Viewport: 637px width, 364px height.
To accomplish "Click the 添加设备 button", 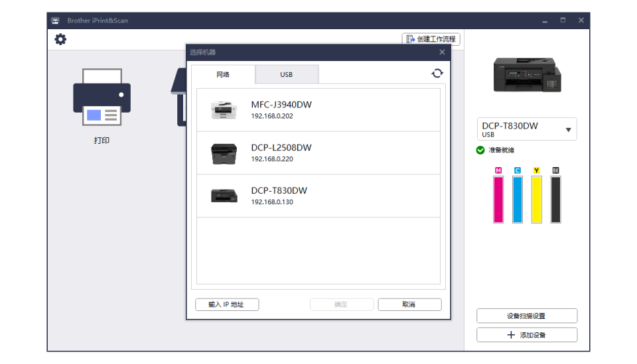I will tap(527, 335).
